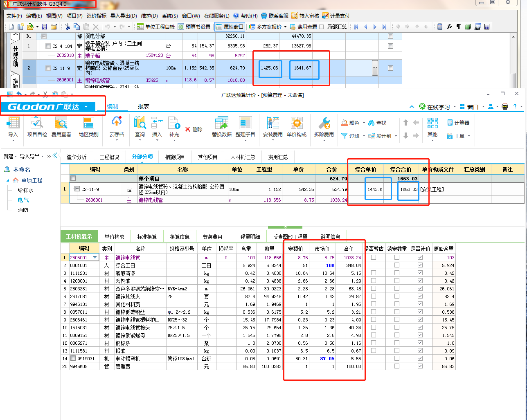Toggle checkbox in C2-4-104 row of GBQ4.0
The image size is (527, 420).
pyautogui.click(x=390, y=46)
